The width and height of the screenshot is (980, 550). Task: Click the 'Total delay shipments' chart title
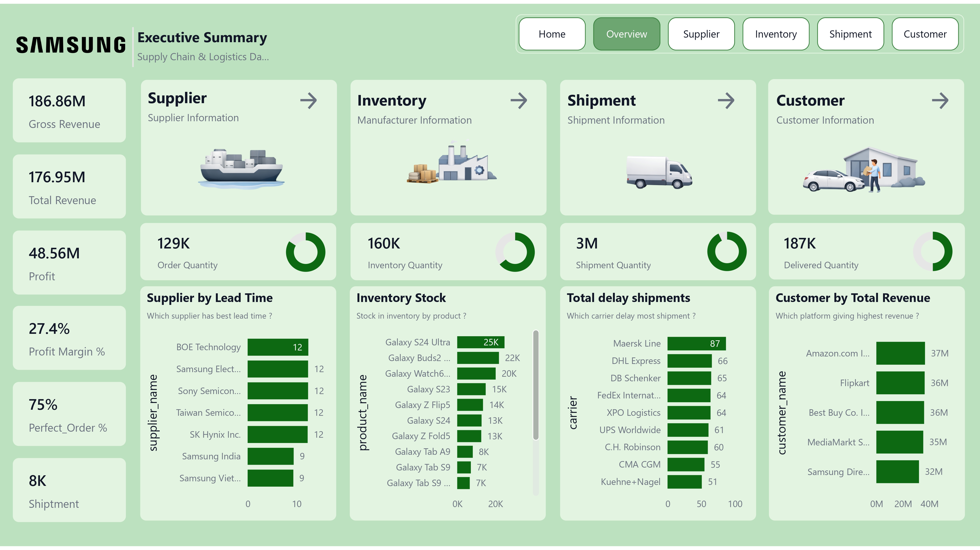coord(628,298)
